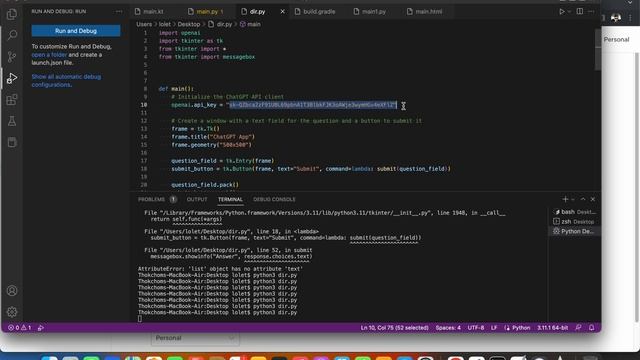Click 'Desktop' in the breadcrumb path
640x360 pixels.
[x=189, y=24]
